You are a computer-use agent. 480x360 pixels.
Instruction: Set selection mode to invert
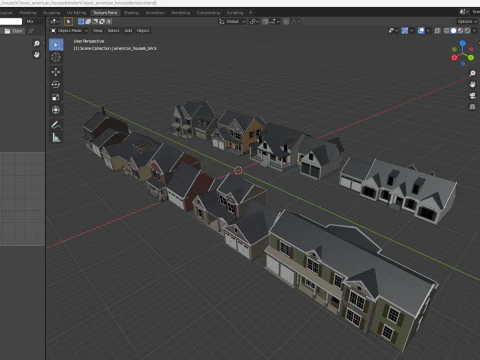[102, 22]
